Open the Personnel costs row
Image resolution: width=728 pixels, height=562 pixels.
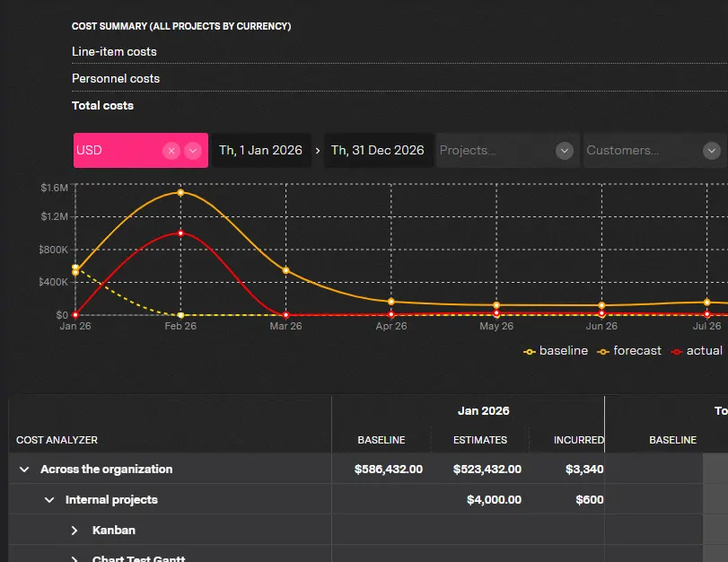click(x=399, y=78)
